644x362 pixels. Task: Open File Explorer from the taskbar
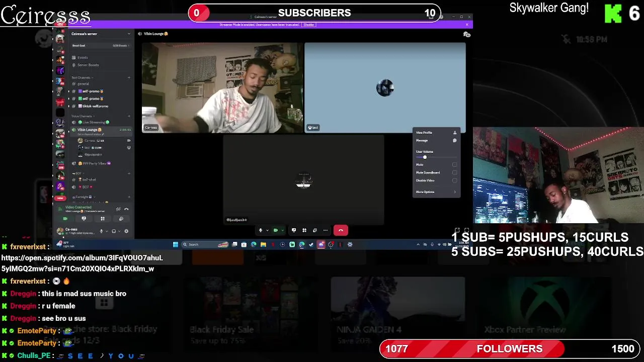263,244
